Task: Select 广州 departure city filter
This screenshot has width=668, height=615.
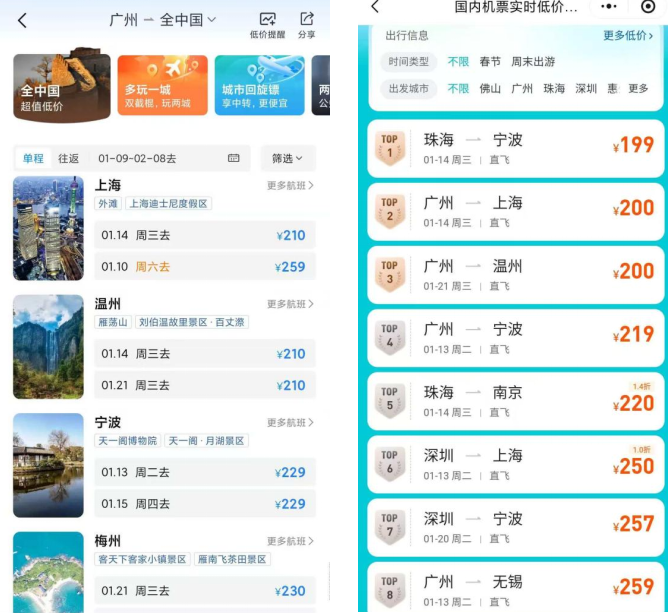Action: [x=522, y=89]
